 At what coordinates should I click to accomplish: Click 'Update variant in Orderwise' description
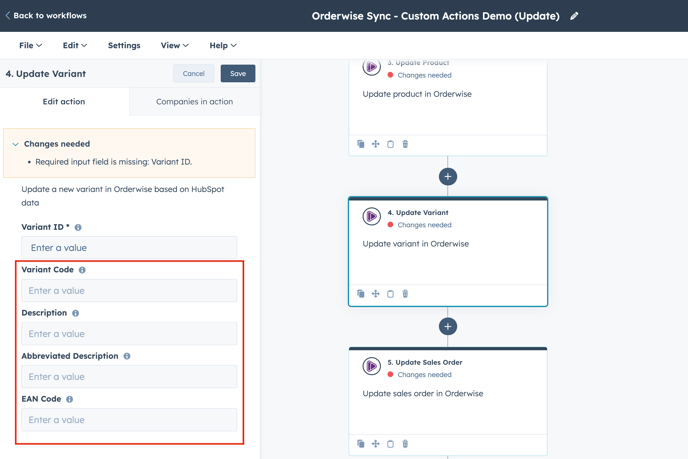(416, 244)
